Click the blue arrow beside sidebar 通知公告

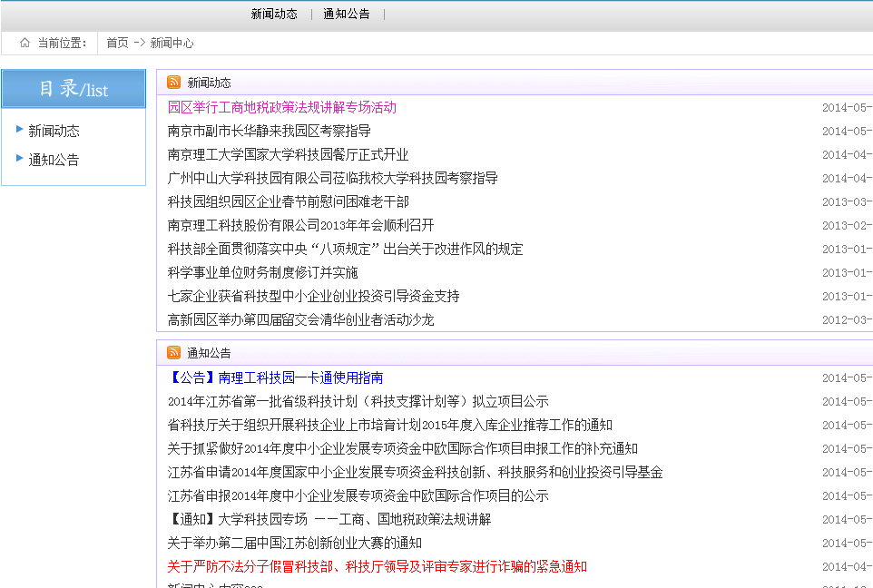(x=20, y=159)
